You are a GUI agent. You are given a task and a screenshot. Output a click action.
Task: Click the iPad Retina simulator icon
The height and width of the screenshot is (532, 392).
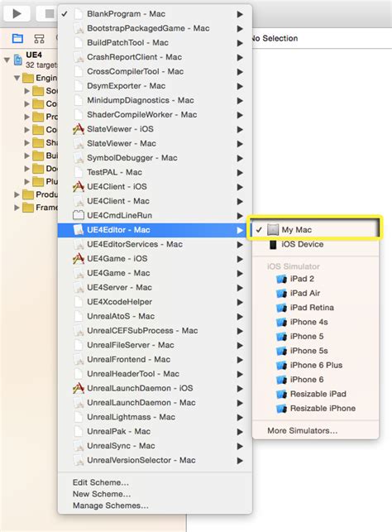click(x=281, y=308)
